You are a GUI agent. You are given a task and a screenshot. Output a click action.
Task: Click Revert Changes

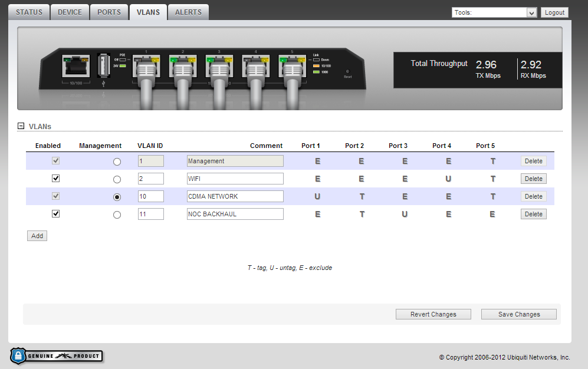point(433,314)
